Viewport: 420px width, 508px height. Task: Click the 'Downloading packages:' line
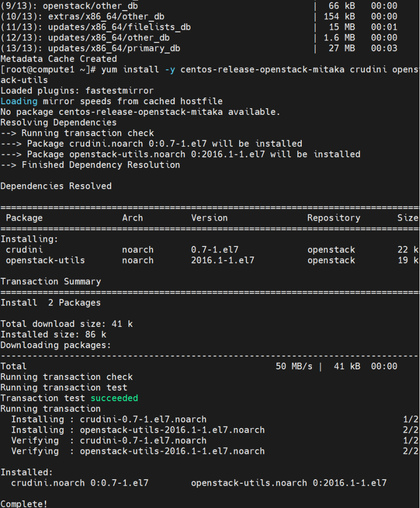click(56, 346)
